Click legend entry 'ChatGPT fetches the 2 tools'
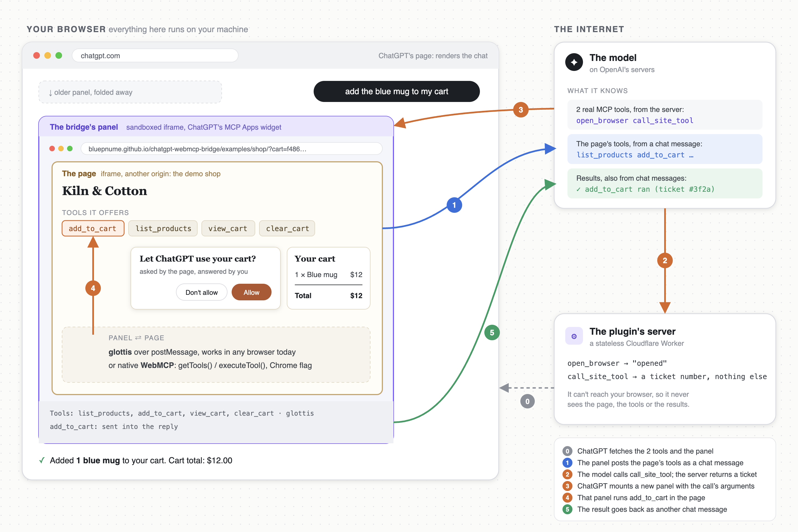This screenshot has width=798, height=532. point(645,451)
